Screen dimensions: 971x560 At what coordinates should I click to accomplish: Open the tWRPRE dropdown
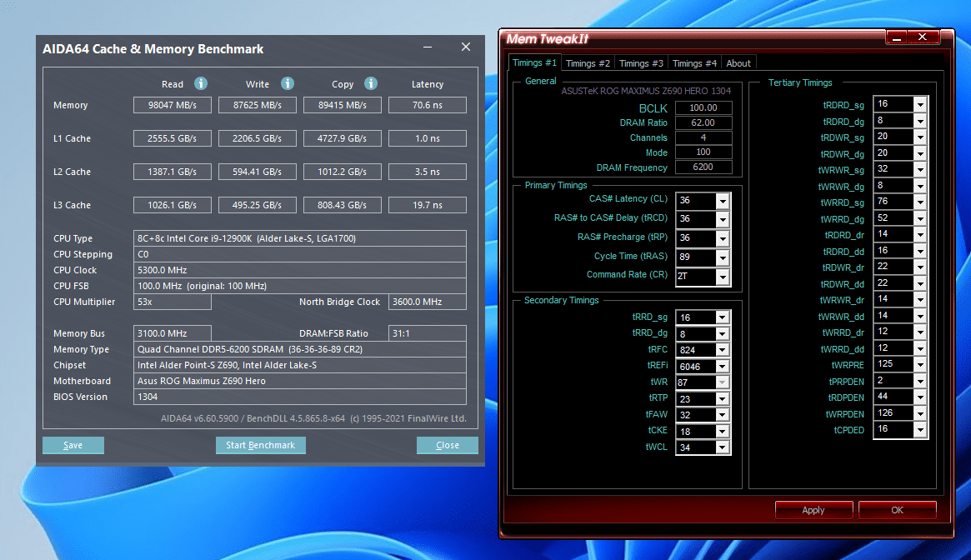click(920, 365)
